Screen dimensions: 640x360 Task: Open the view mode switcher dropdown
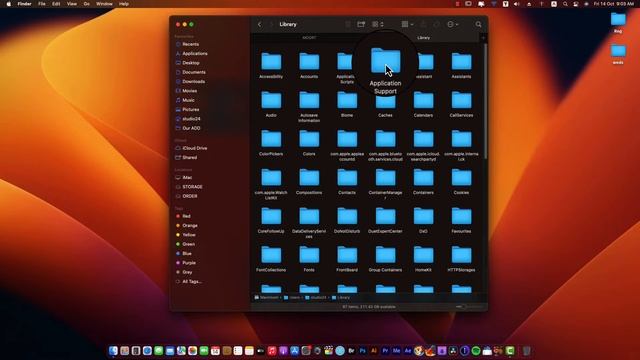(x=378, y=24)
